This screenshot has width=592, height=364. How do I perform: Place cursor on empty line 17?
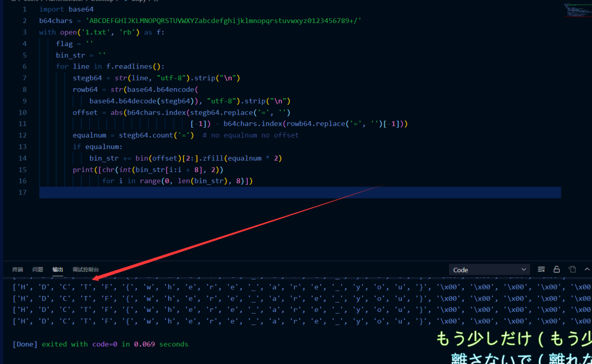coord(300,192)
